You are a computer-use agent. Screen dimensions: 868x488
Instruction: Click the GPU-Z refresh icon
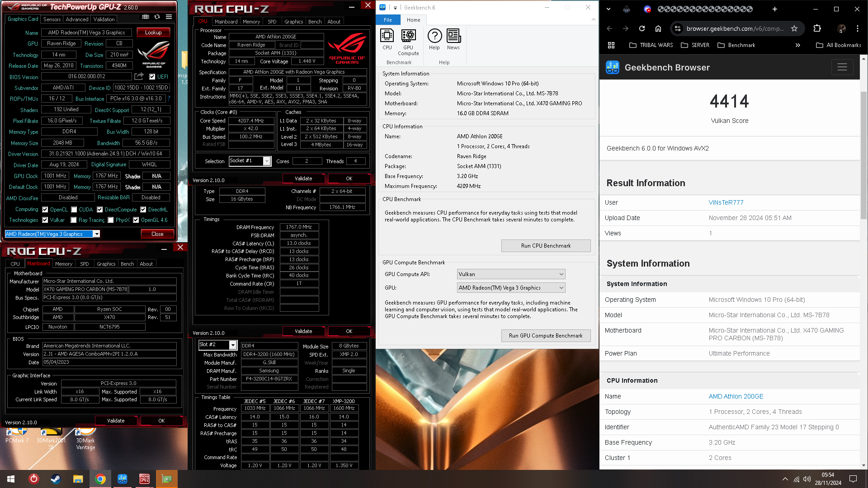(157, 17)
